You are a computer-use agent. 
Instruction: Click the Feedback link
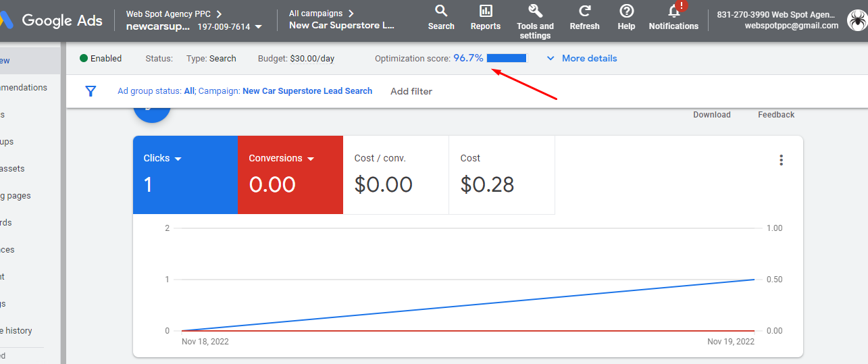pyautogui.click(x=776, y=115)
